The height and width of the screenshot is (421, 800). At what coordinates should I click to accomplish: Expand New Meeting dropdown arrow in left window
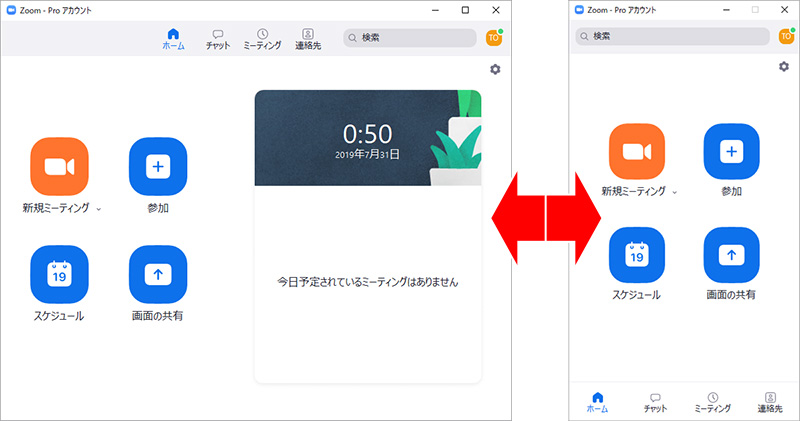(98, 209)
